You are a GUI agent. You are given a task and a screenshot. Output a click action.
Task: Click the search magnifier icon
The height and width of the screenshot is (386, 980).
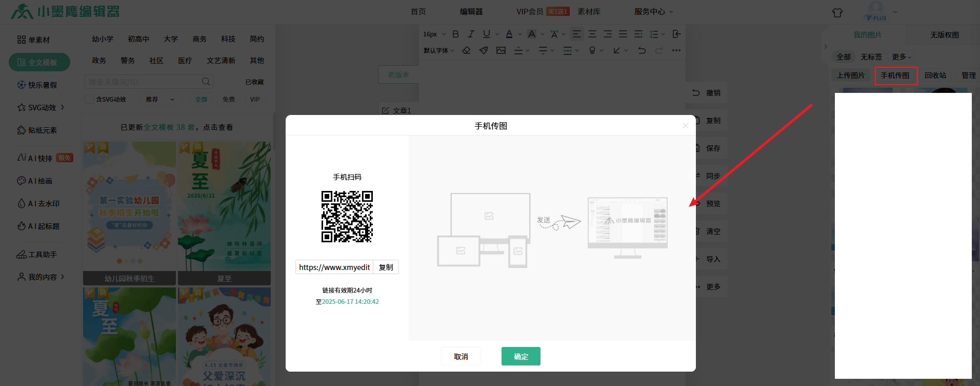[206, 82]
